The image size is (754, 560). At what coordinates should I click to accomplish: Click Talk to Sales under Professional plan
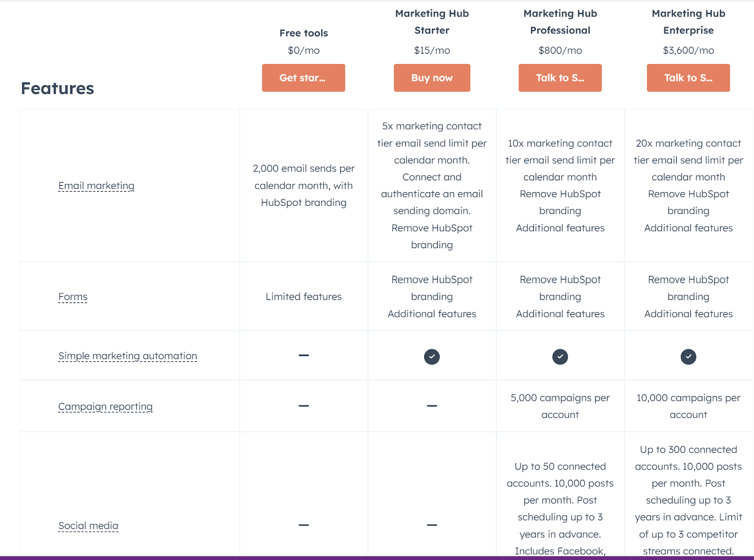point(560,78)
